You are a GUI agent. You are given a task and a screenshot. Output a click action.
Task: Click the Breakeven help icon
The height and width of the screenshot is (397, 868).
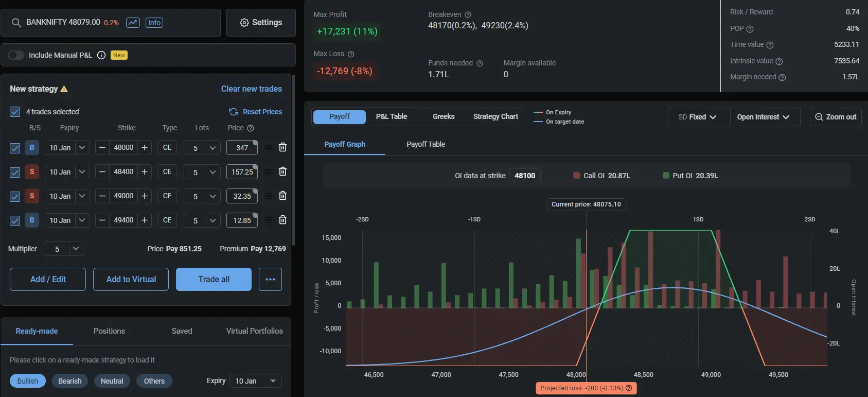pos(468,15)
